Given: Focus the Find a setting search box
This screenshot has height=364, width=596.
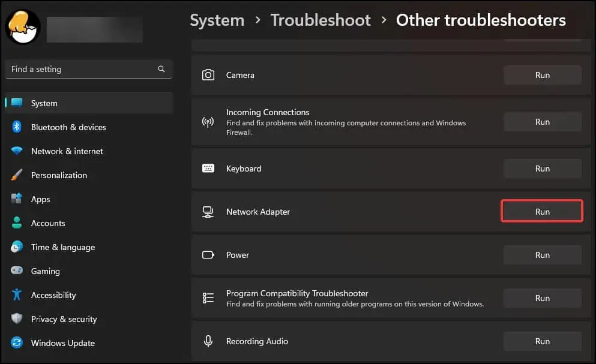Looking at the screenshot, I should 89,69.
